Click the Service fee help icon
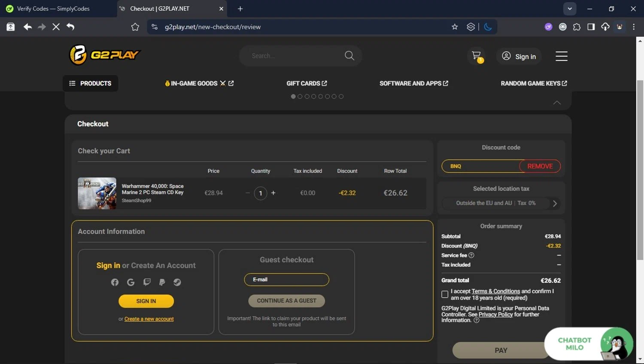The height and width of the screenshot is (364, 644). (x=471, y=255)
